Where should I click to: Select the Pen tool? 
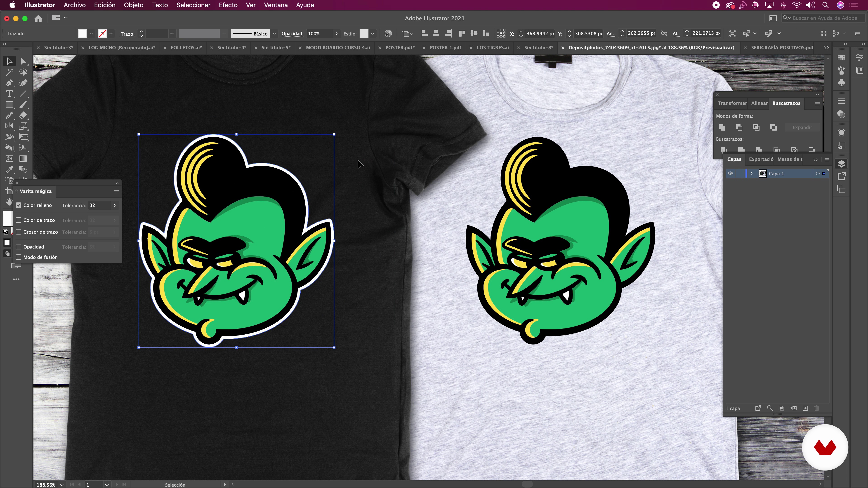[x=9, y=83]
